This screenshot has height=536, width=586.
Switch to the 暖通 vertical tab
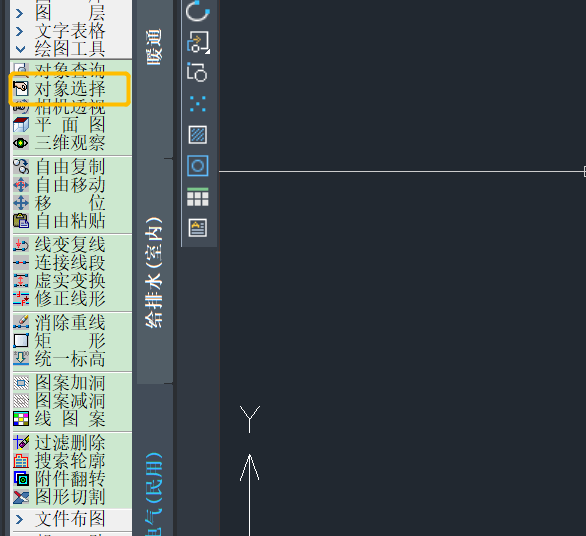tap(154, 47)
